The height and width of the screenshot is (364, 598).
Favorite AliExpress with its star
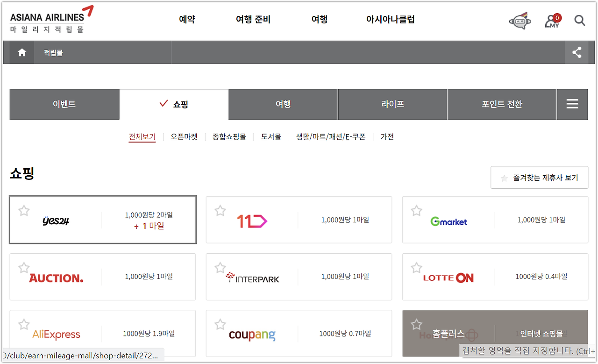24,324
